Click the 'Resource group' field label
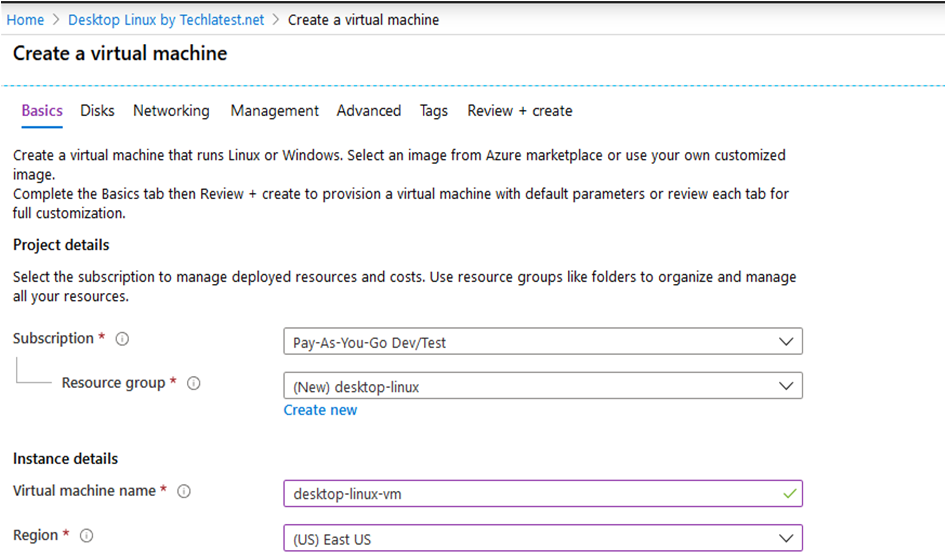This screenshot has height=557, width=946. point(113,383)
